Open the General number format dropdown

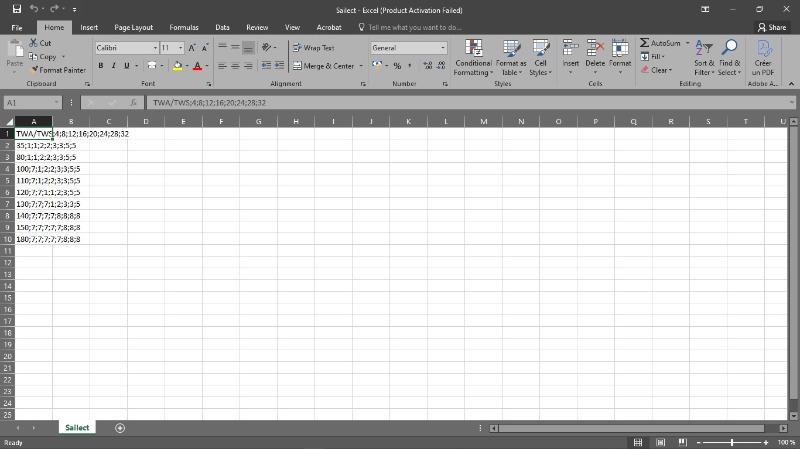pyautogui.click(x=443, y=48)
